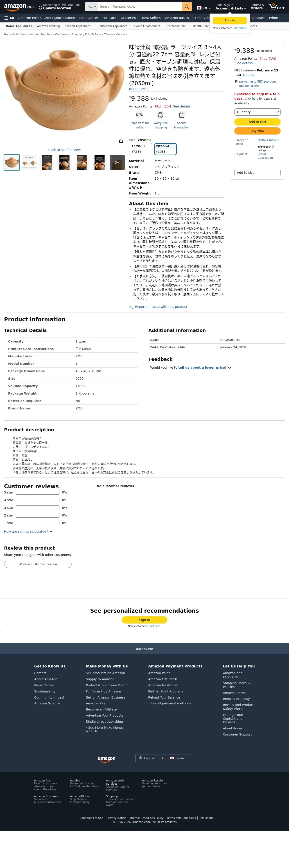Click the orange search magnifier button
Viewport: 289px width, 868px height.
click(x=187, y=7)
